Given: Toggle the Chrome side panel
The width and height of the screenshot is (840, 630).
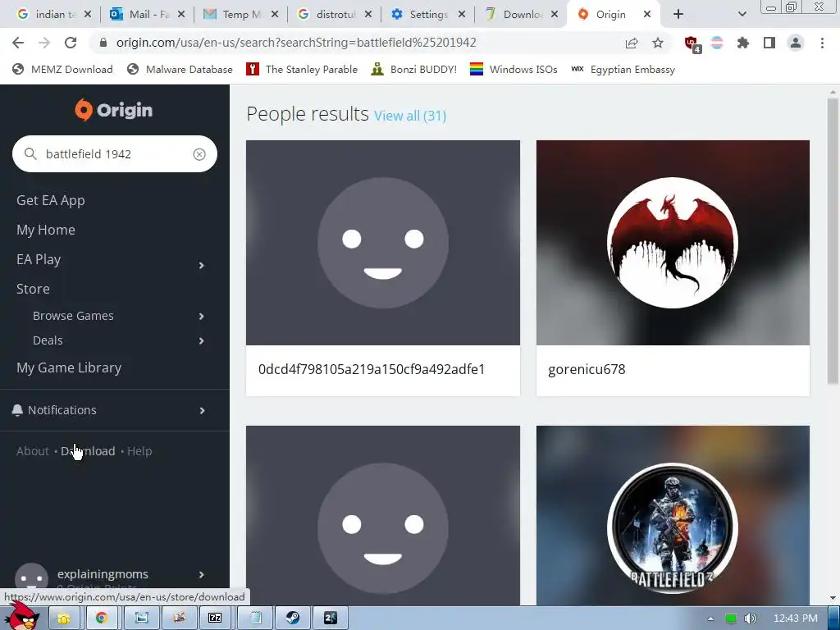Looking at the screenshot, I should [769, 43].
